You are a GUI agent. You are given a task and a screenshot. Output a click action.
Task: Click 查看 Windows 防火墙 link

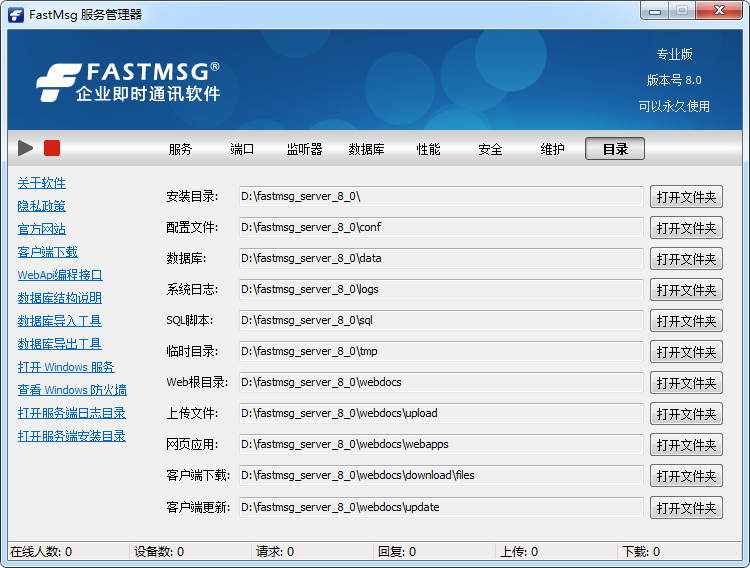click(x=72, y=390)
